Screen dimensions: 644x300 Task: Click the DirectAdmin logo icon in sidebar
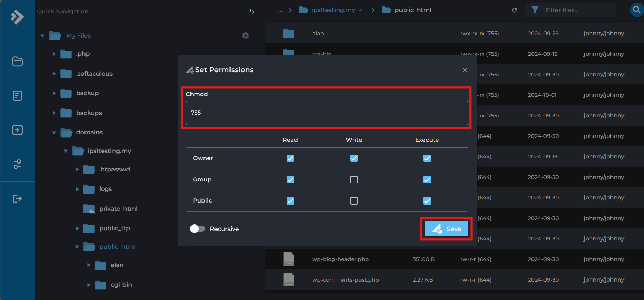pos(17,17)
